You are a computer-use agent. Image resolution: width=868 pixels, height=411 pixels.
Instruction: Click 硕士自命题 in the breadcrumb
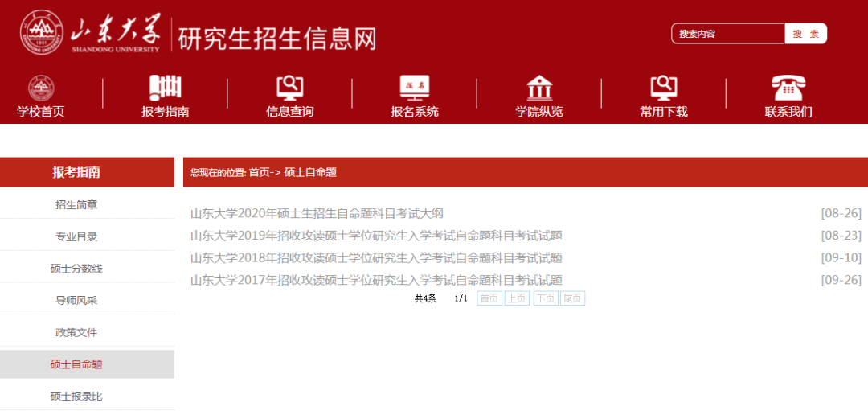(310, 172)
